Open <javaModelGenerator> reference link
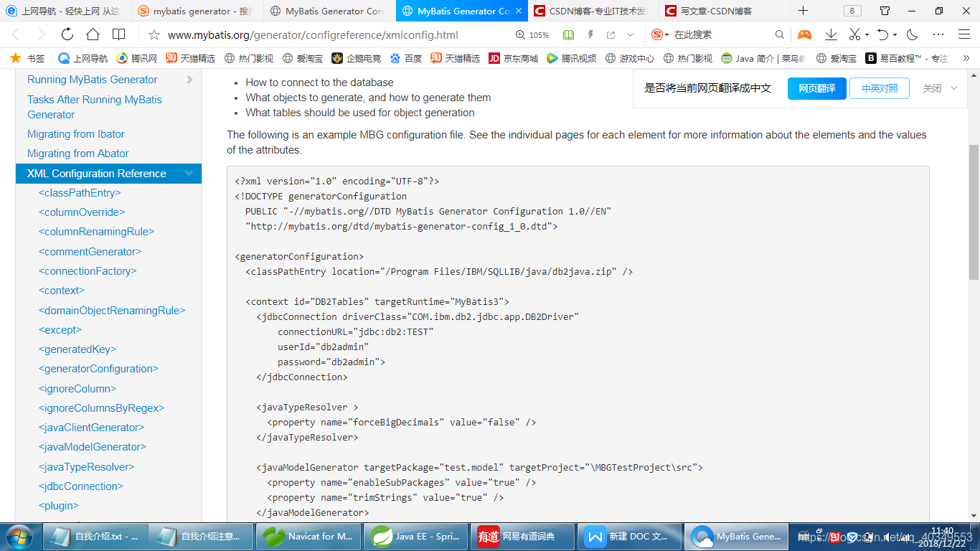 93,447
